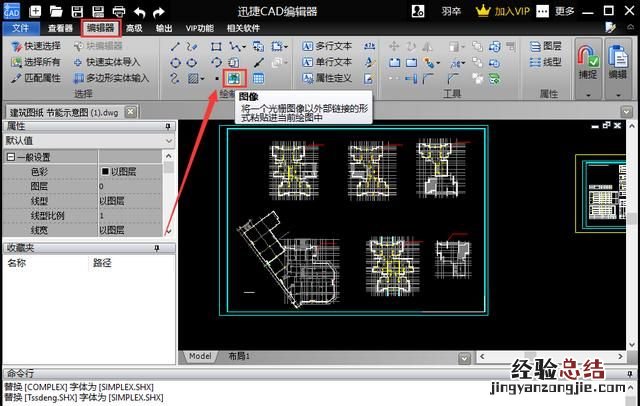The width and height of the screenshot is (640, 406).
Task: Click the Snap (捕捉) magnet icon
Action: tap(589, 62)
